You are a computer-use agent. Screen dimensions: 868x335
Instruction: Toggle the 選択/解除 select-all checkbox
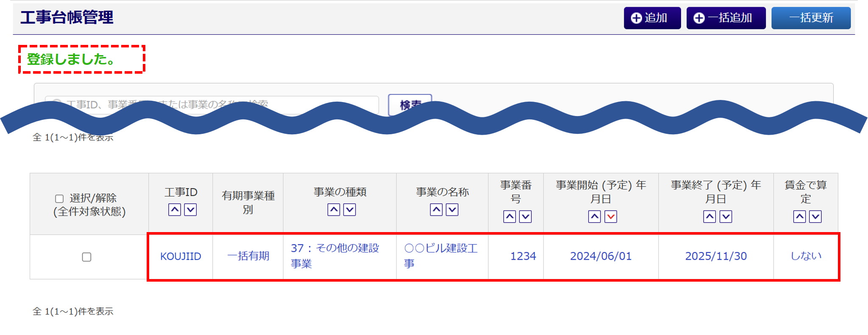tap(59, 199)
